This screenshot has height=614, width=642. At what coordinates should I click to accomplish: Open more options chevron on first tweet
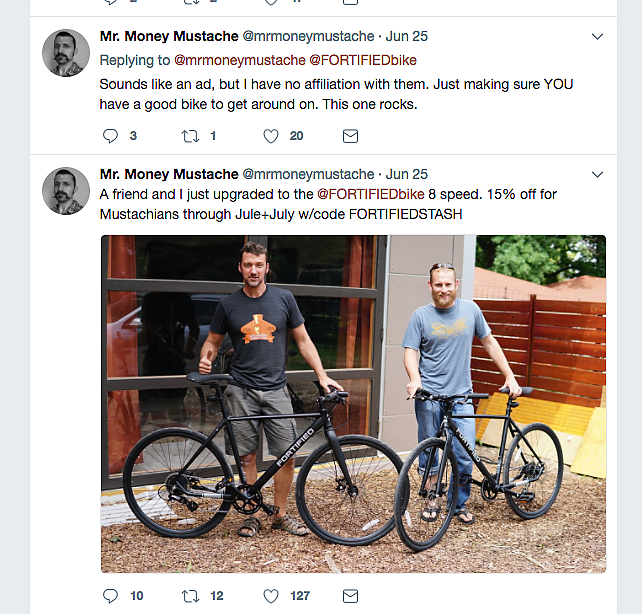(598, 37)
